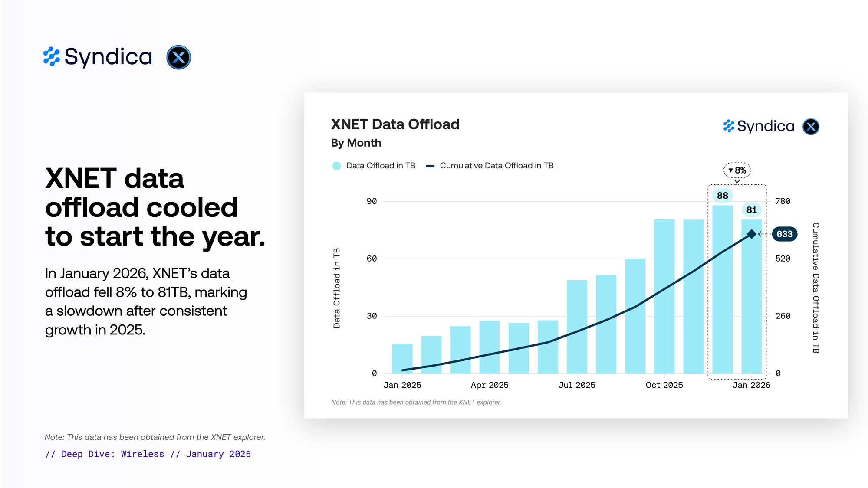Click the headline XNET data offload cooled
868x488 pixels.
(x=155, y=207)
